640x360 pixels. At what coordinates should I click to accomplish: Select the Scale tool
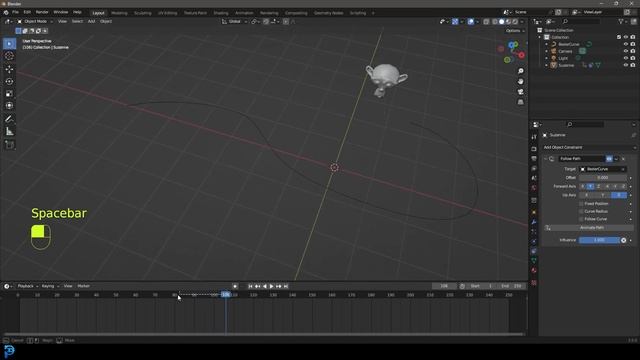pos(9,93)
